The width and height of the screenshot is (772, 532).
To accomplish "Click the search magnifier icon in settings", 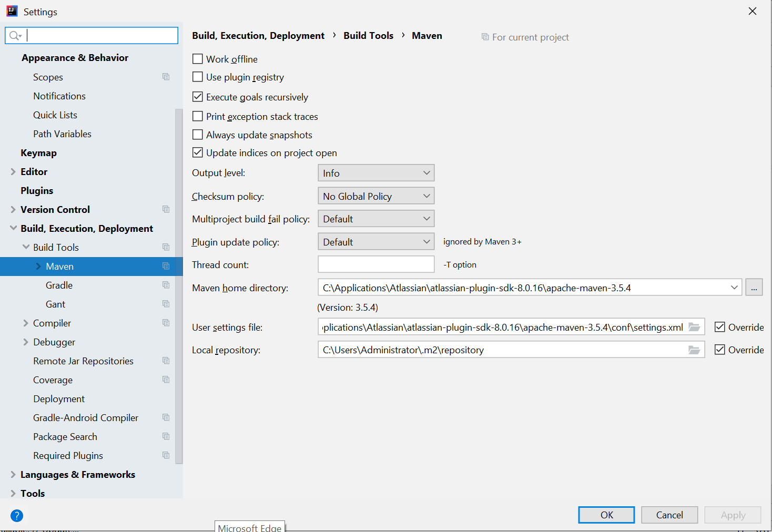I will (x=15, y=36).
